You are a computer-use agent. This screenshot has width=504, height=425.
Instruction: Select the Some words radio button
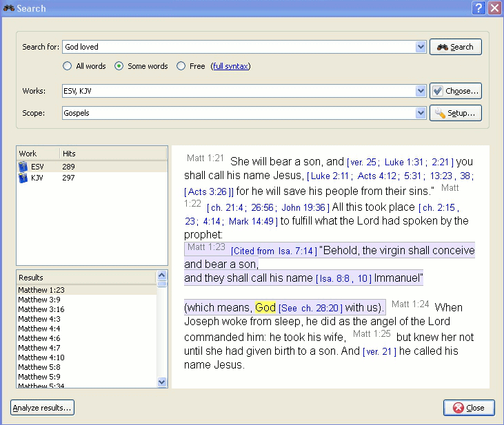[x=119, y=66]
